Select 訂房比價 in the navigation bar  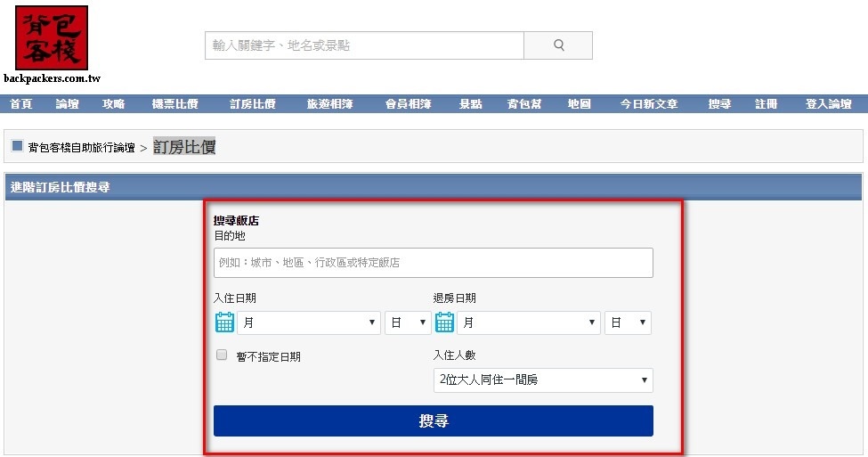tap(253, 103)
